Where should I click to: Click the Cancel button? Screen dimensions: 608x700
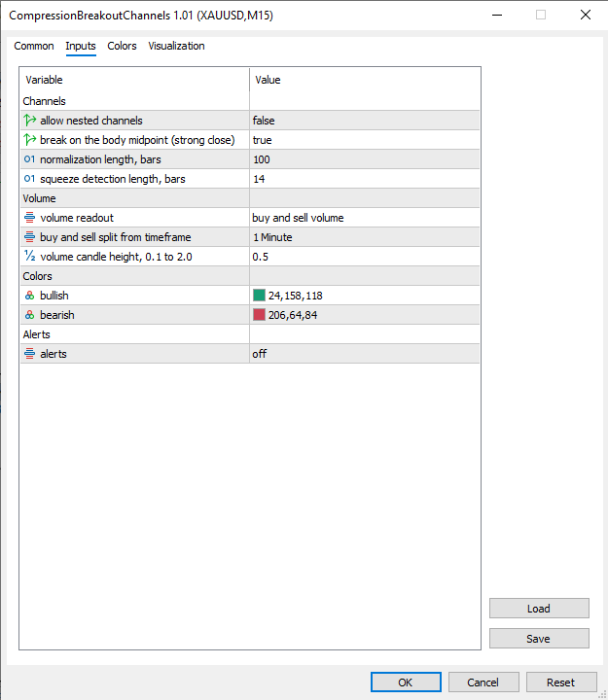pyautogui.click(x=483, y=682)
